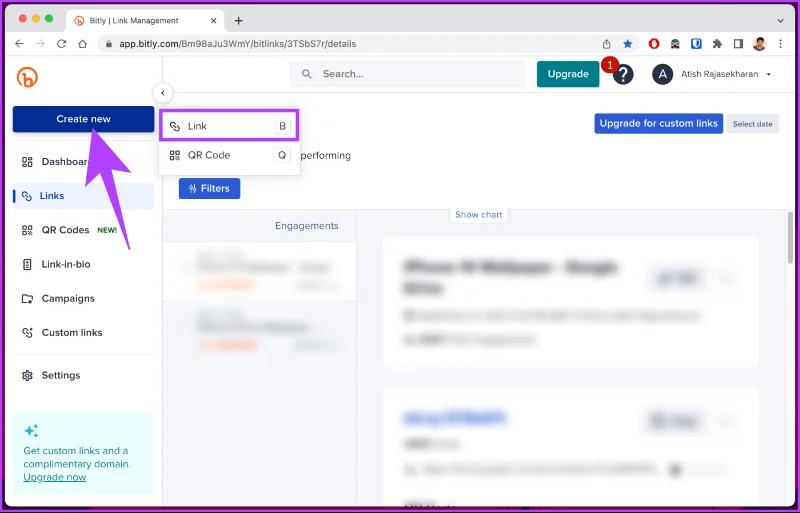
Task: Click the browser home icon
Action: [x=83, y=44]
